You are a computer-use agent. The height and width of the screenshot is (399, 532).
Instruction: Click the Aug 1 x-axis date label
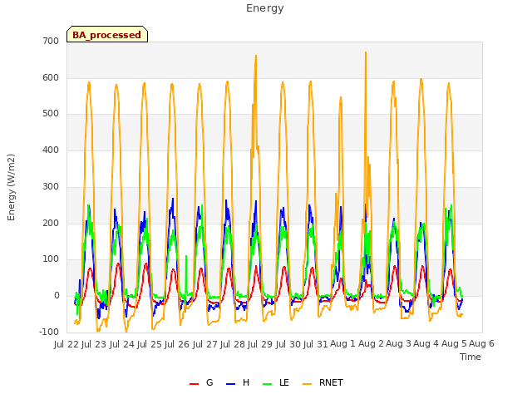(x=342, y=344)
